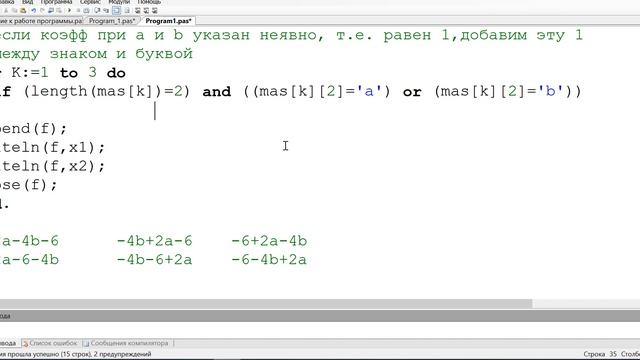Click the comment text 'указан неявно'
The height and width of the screenshot is (360, 640).
pyautogui.click(x=258, y=36)
